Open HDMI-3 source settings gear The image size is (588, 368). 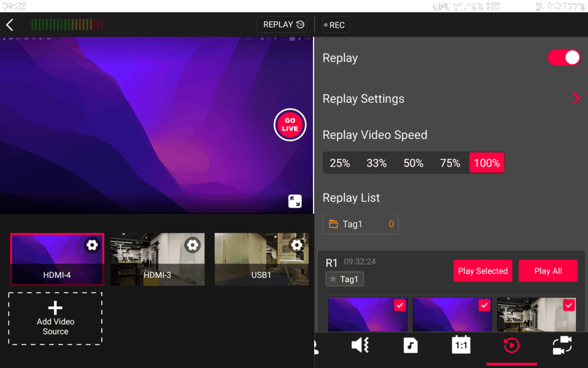pos(193,246)
